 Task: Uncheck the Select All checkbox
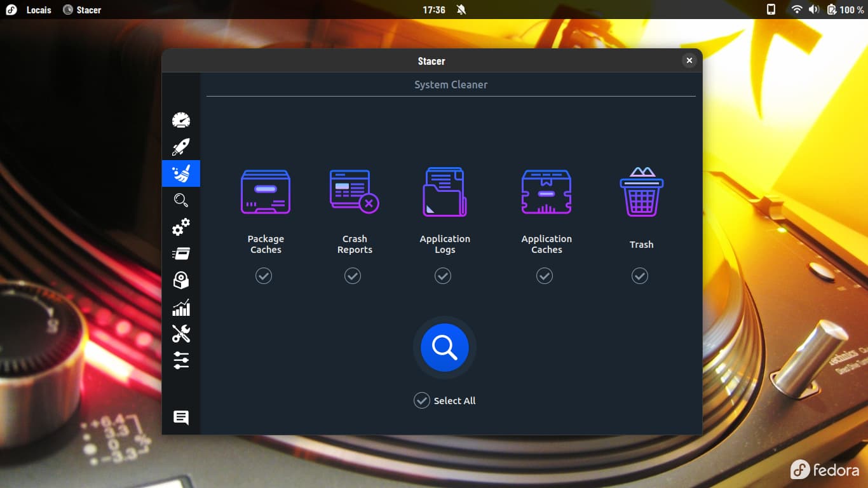tap(422, 400)
